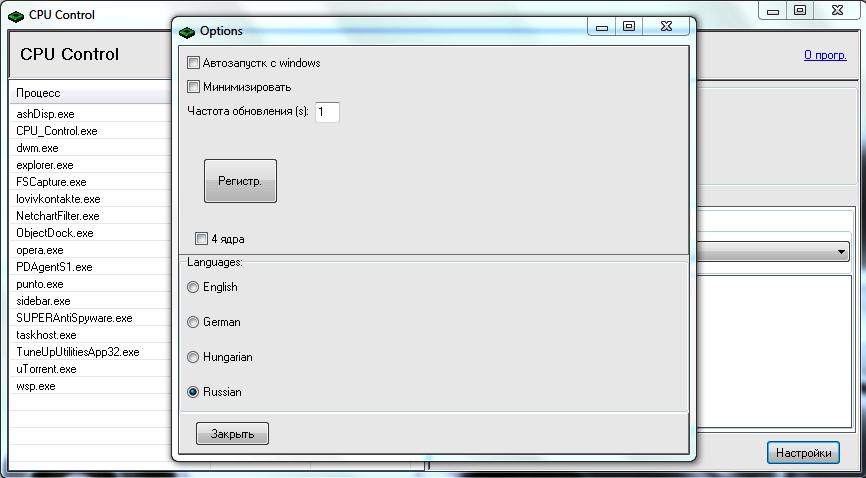Viewport: 866px width, 478px height.
Task: Click the Регистр. button
Action: (240, 181)
